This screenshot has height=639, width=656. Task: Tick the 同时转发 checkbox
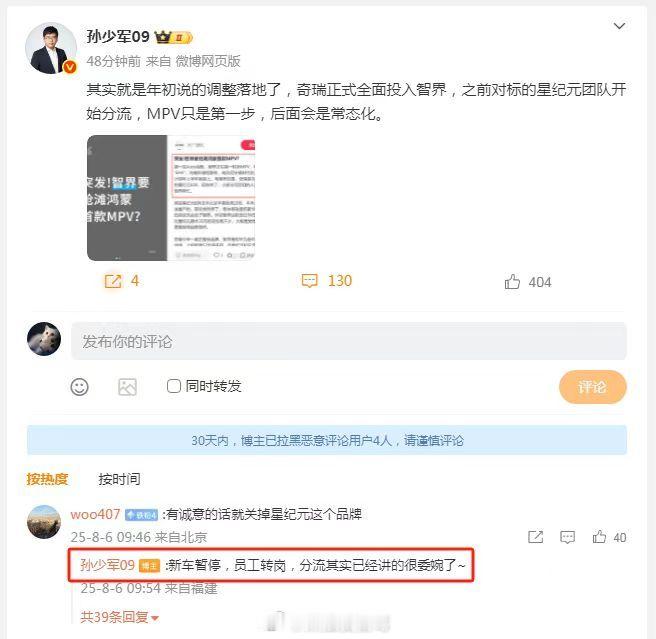174,386
